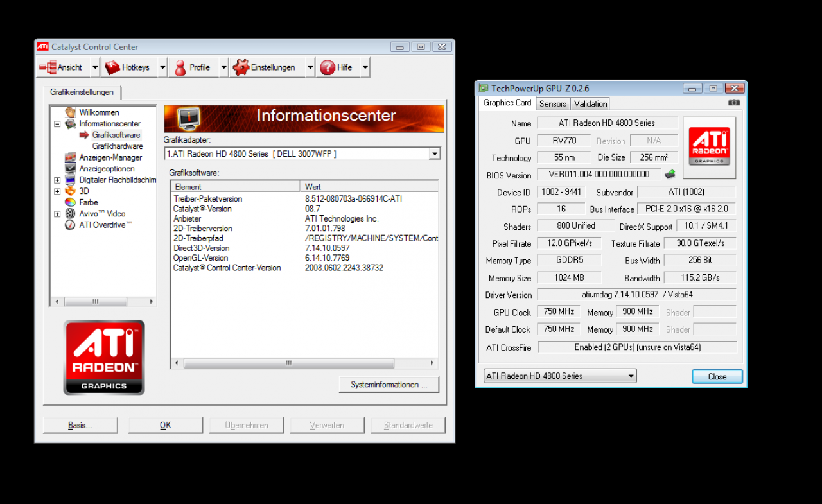Click the Catalyst Control Center title bar icon
The width and height of the screenshot is (822, 504).
point(42,46)
